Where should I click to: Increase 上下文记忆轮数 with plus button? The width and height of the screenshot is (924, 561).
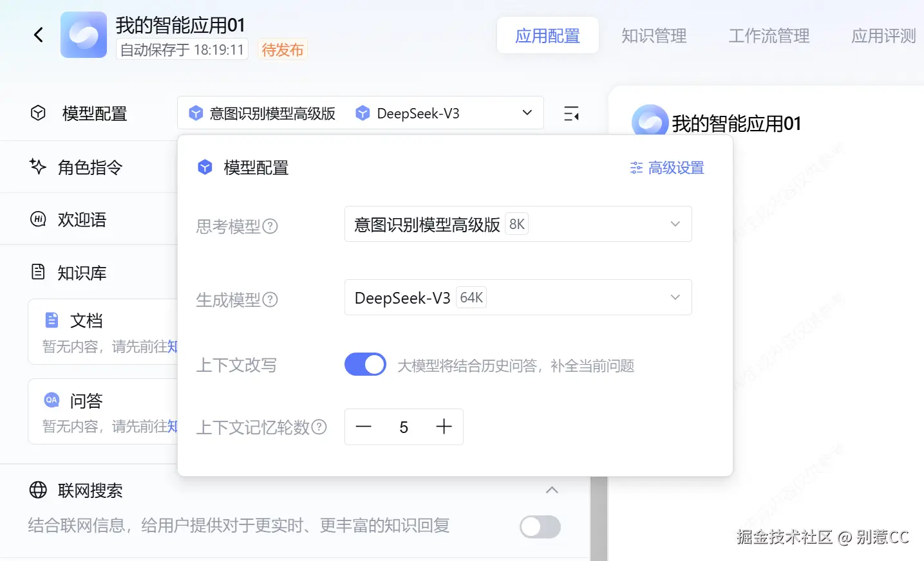coord(444,427)
